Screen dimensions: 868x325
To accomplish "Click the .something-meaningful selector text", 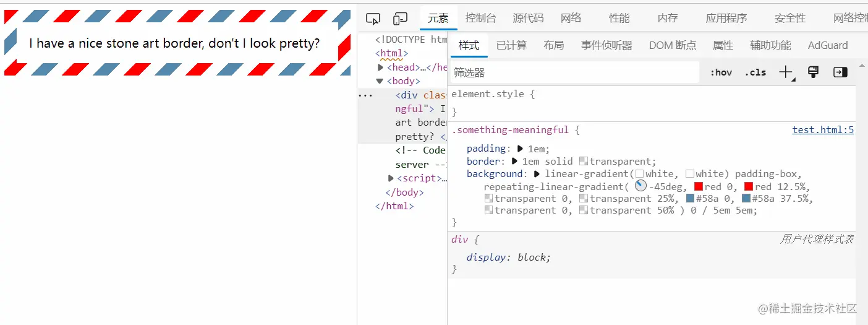I will 510,130.
